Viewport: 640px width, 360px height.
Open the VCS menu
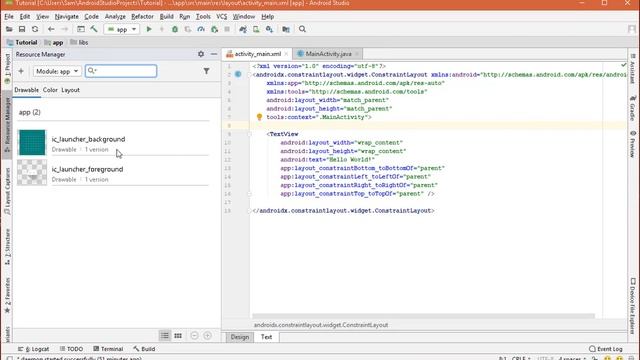(222, 17)
